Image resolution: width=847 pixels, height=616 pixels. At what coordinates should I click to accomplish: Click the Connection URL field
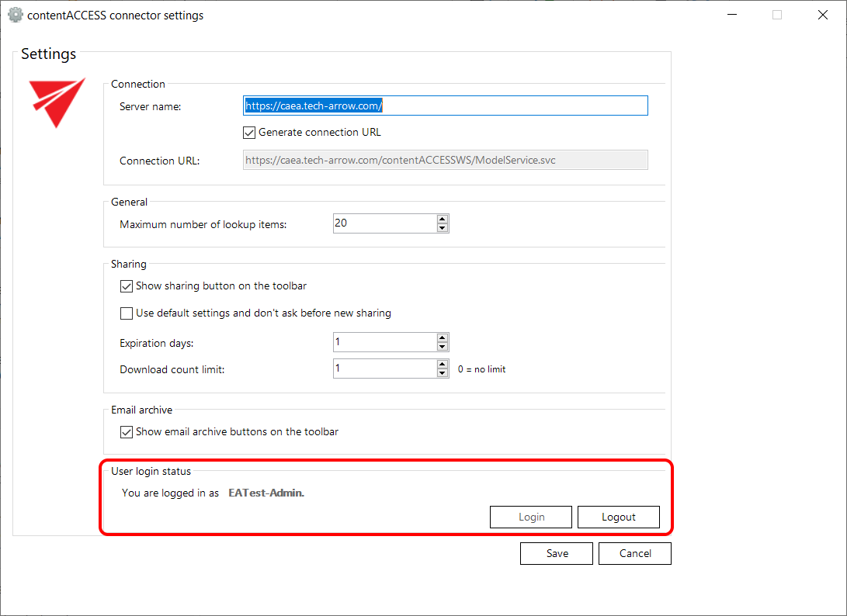445,161
